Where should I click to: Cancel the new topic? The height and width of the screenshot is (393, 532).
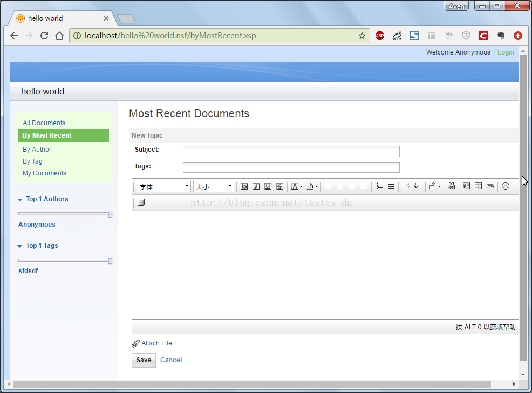[171, 360]
